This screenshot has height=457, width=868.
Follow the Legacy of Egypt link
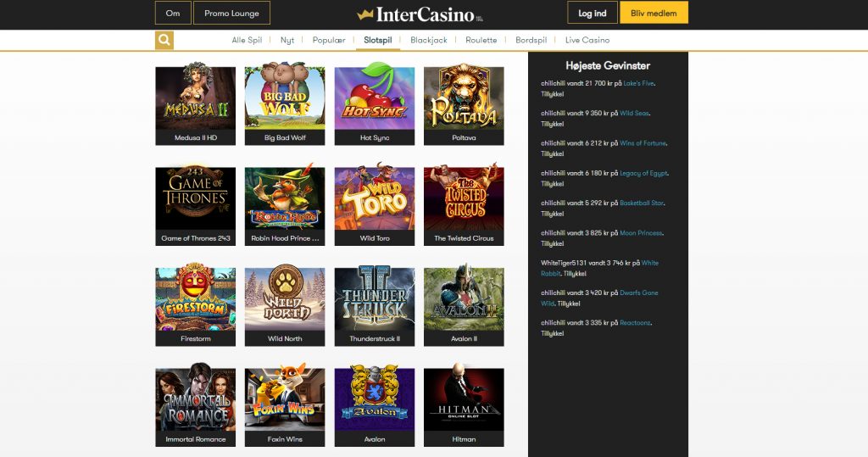tap(643, 173)
